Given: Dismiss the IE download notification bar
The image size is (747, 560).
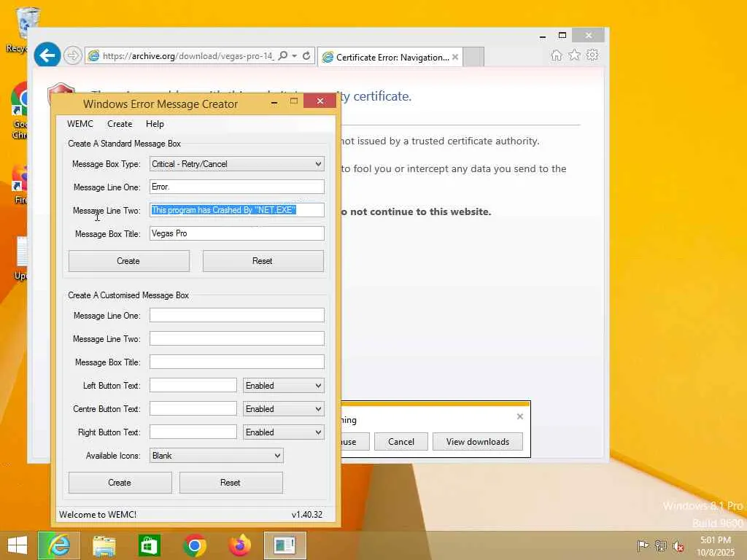Looking at the screenshot, I should (x=519, y=416).
